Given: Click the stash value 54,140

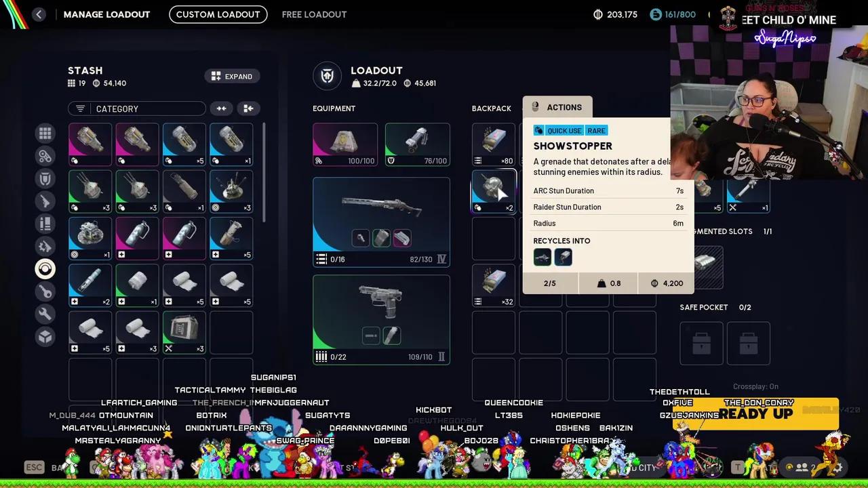Looking at the screenshot, I should (x=109, y=83).
